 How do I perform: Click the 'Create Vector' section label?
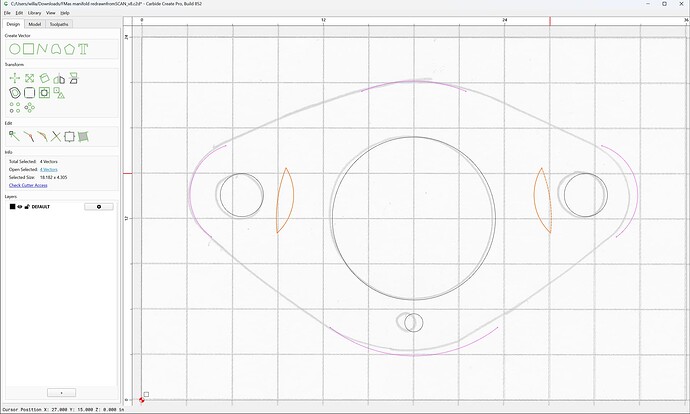(x=18, y=36)
